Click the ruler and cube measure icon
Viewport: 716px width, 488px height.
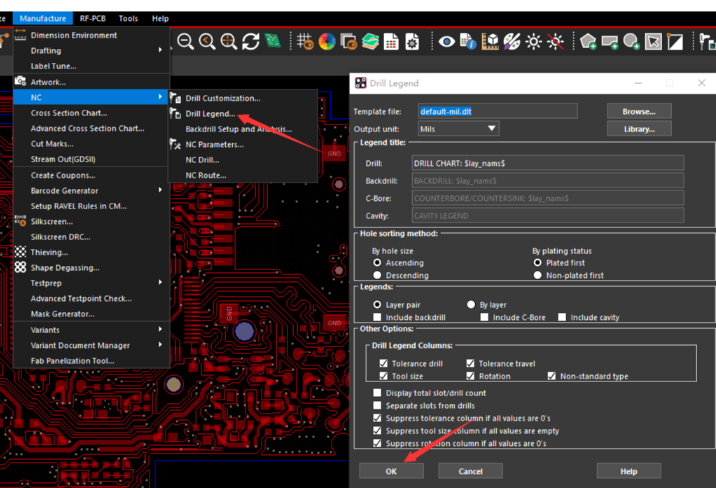coord(490,42)
